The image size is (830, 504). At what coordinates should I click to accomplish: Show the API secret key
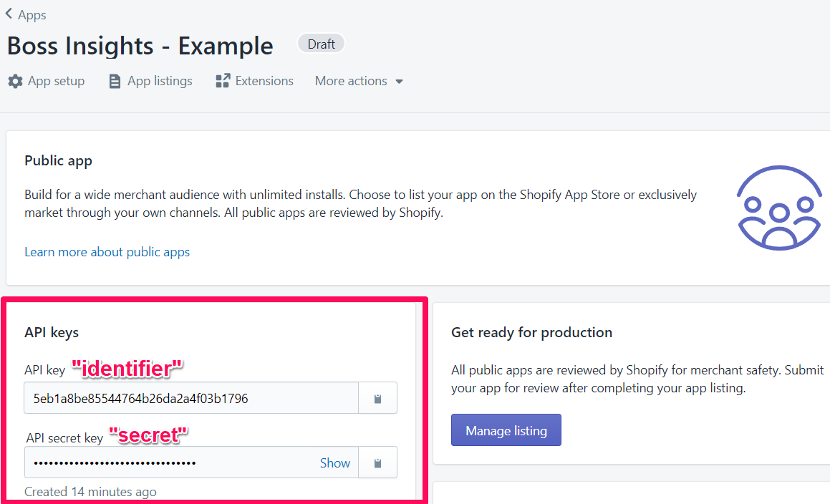[335, 463]
